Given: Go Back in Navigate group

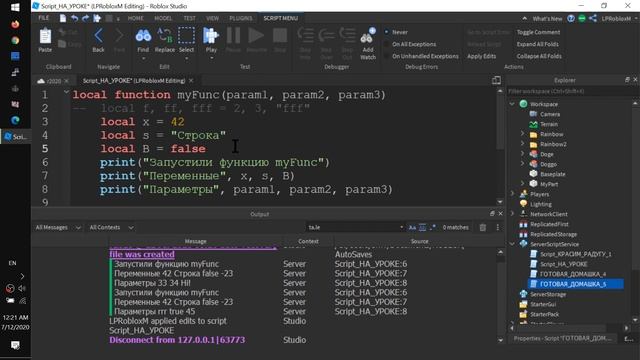Looking at the screenshot, I should [98, 36].
